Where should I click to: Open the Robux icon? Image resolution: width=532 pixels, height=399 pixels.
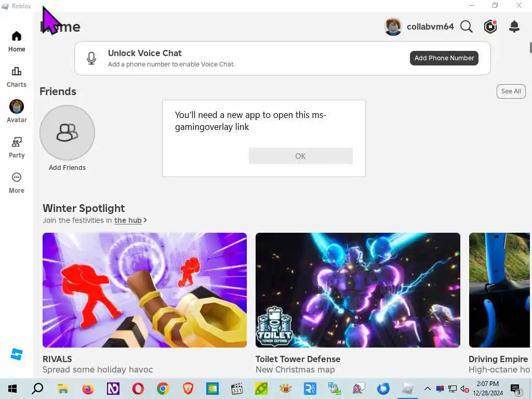(x=490, y=26)
